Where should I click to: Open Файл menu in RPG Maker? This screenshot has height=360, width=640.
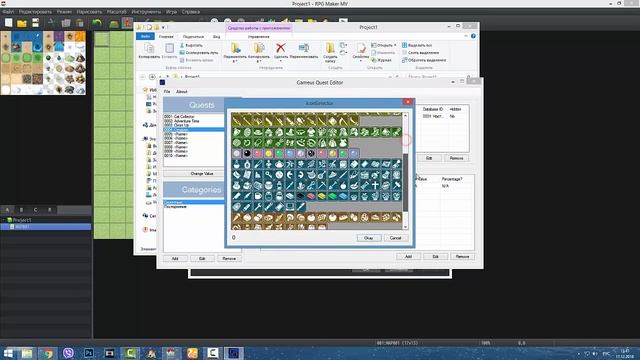point(8,12)
